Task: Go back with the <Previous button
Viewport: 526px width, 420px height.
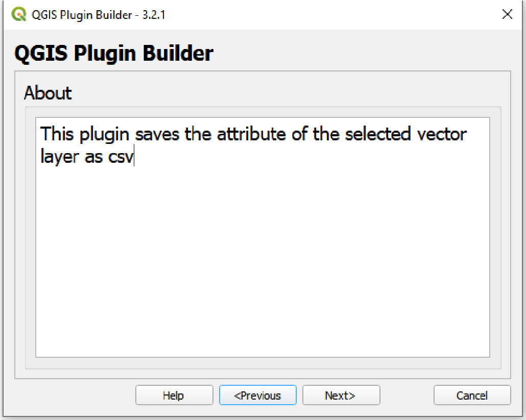Action: 257,395
